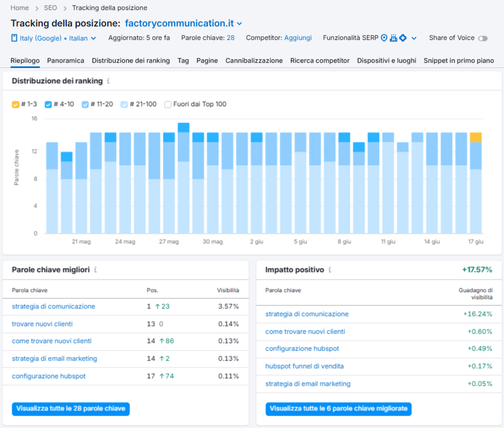Viewport: 504px width, 428px height.
Task: Click the 17 giu axis label
Action: [476, 242]
